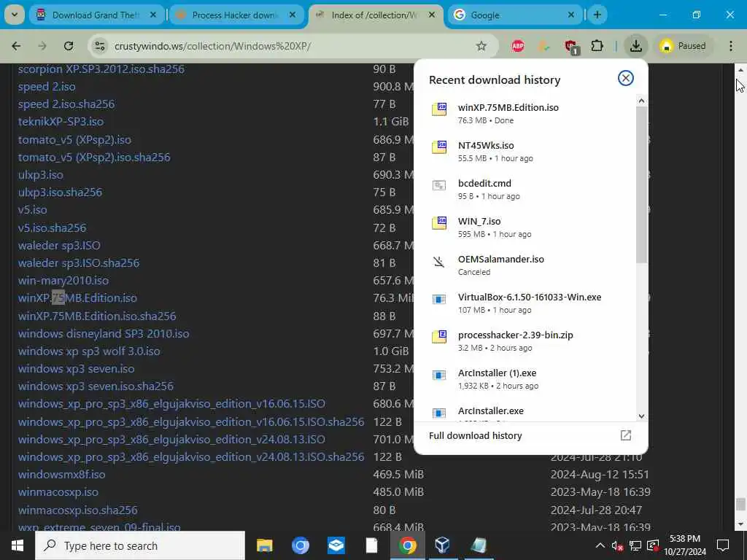Click the browser back arrow
The width and height of the screenshot is (747, 560).
tap(16, 46)
